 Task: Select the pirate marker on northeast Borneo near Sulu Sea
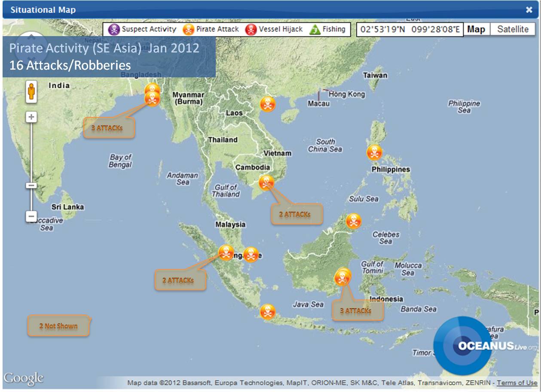[354, 221]
